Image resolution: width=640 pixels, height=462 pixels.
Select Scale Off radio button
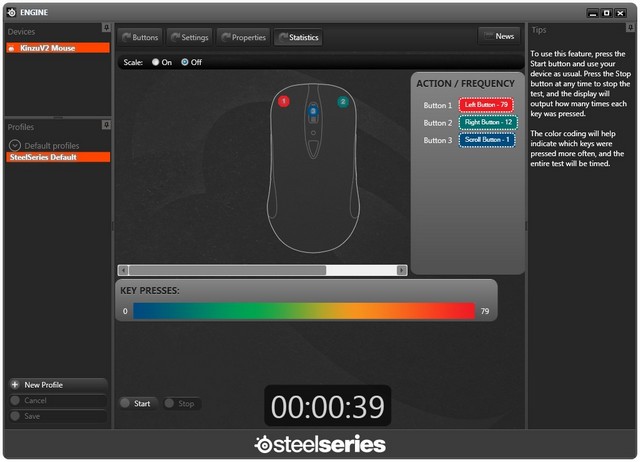(x=185, y=62)
